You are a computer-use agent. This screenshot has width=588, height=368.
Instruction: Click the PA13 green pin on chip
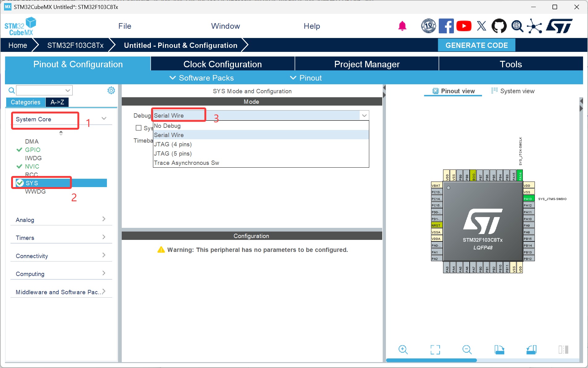coord(529,199)
